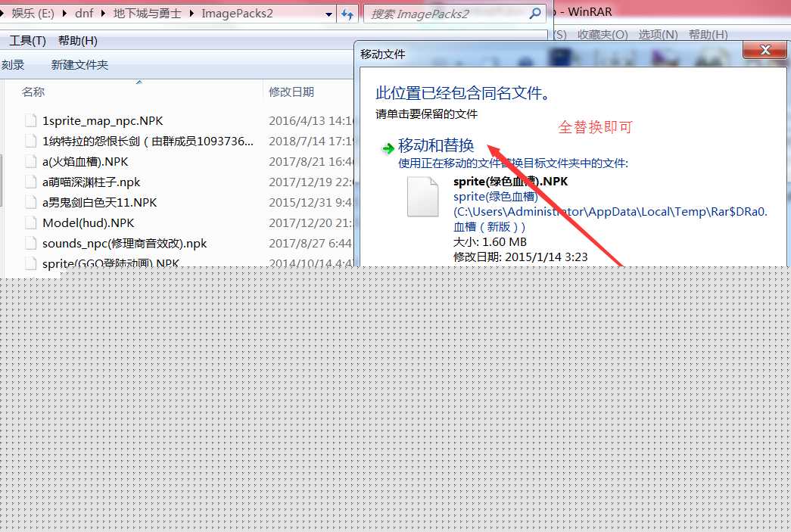Click the sprite(绿色血槽).NPK file thumbnail in dialog
Screen dimensions: 791x532
[x=422, y=198]
